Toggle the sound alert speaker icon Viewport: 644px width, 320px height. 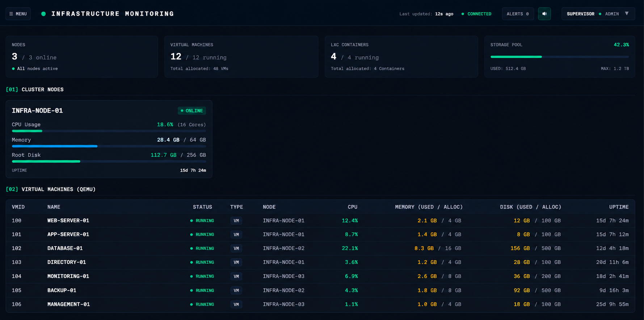pyautogui.click(x=544, y=14)
